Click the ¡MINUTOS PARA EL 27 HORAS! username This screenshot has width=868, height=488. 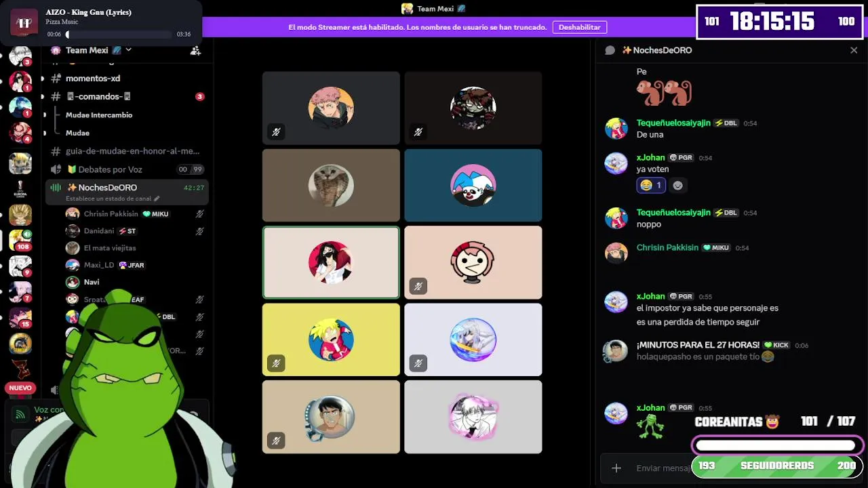[x=698, y=345]
